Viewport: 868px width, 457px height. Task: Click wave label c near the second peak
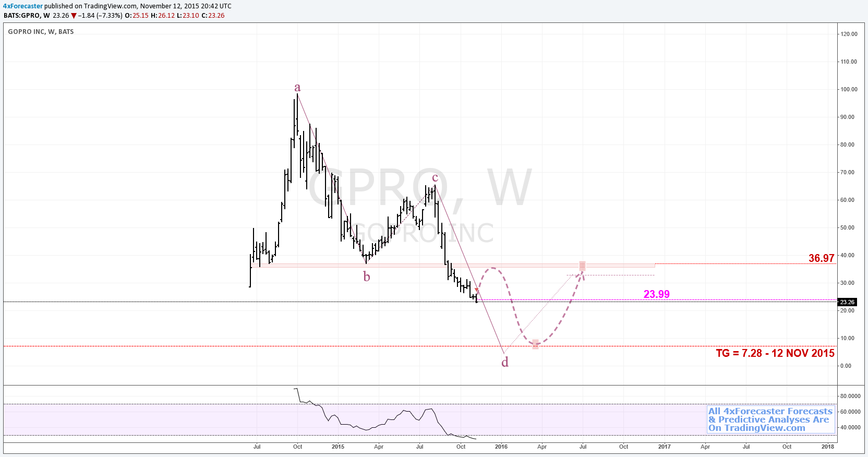click(435, 178)
